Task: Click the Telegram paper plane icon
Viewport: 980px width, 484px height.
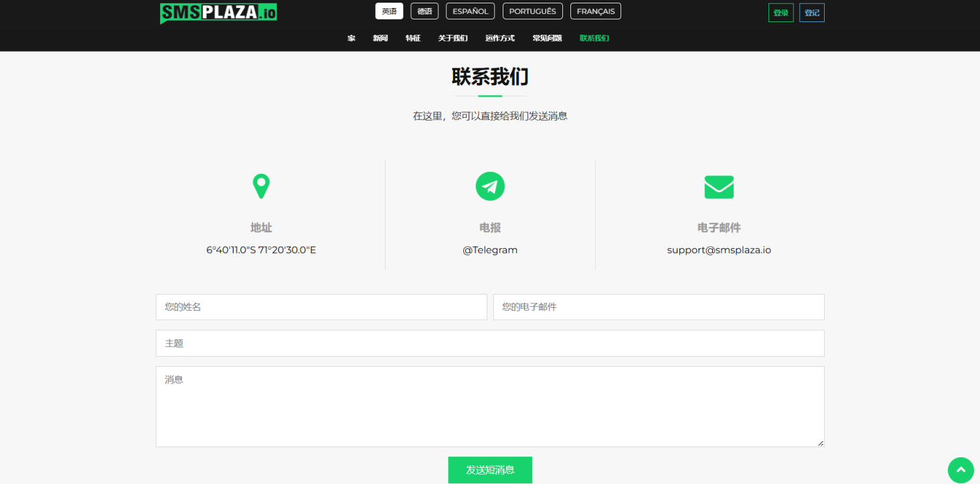Action: (490, 186)
